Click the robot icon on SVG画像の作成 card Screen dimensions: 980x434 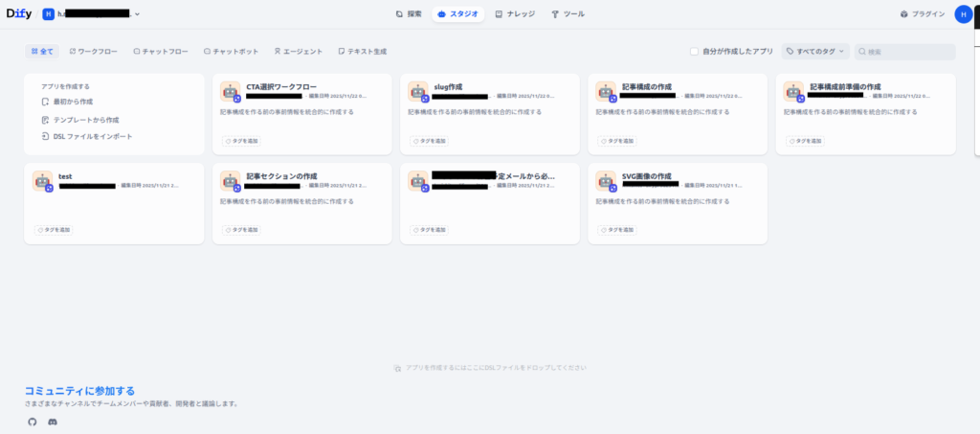(605, 180)
